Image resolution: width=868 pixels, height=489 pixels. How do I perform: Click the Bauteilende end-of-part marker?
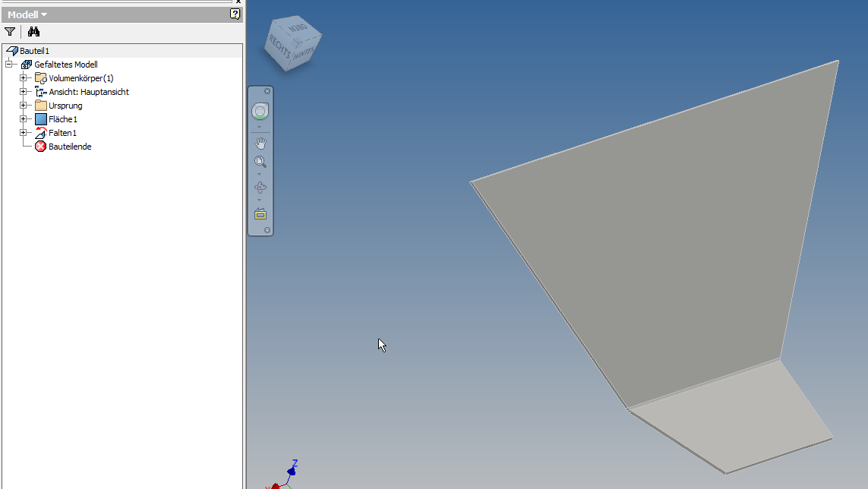pos(70,147)
